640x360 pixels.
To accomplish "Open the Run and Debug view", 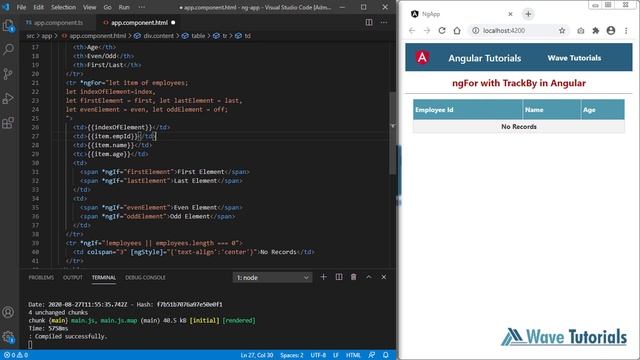I will click(x=8, y=98).
